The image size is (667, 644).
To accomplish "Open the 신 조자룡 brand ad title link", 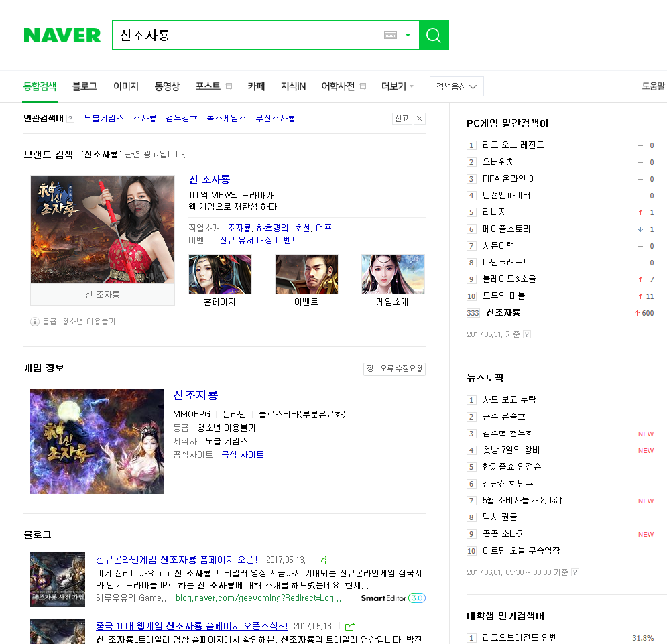I will pyautogui.click(x=209, y=180).
